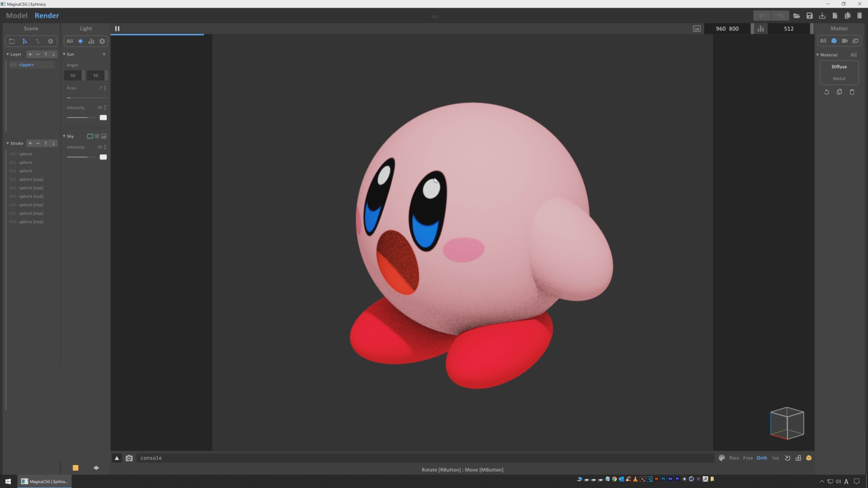Select the video camera icon in Matter panel
This screenshot has width=868, height=488.
coord(844,41)
